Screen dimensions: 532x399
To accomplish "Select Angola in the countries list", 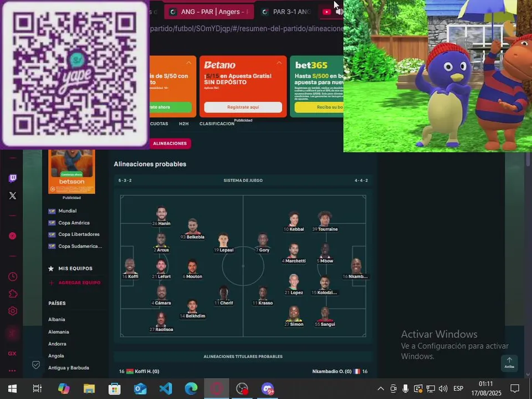I will (x=56, y=356).
